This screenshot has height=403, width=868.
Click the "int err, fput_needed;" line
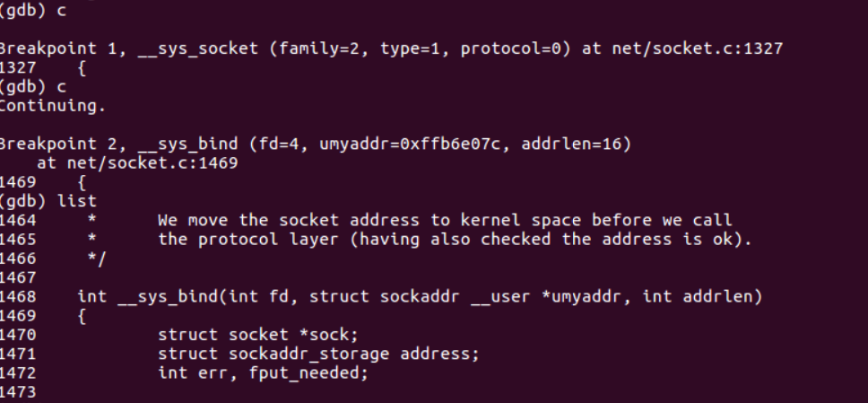263,372
